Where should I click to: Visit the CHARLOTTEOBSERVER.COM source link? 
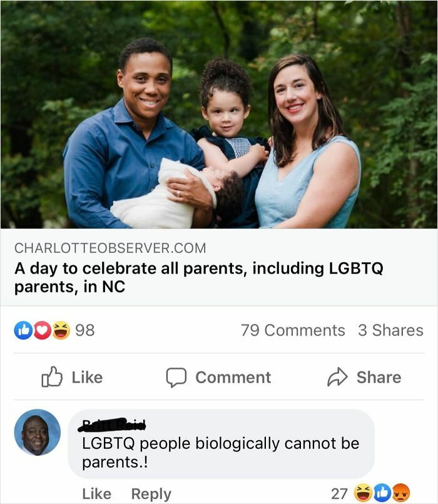click(x=109, y=249)
